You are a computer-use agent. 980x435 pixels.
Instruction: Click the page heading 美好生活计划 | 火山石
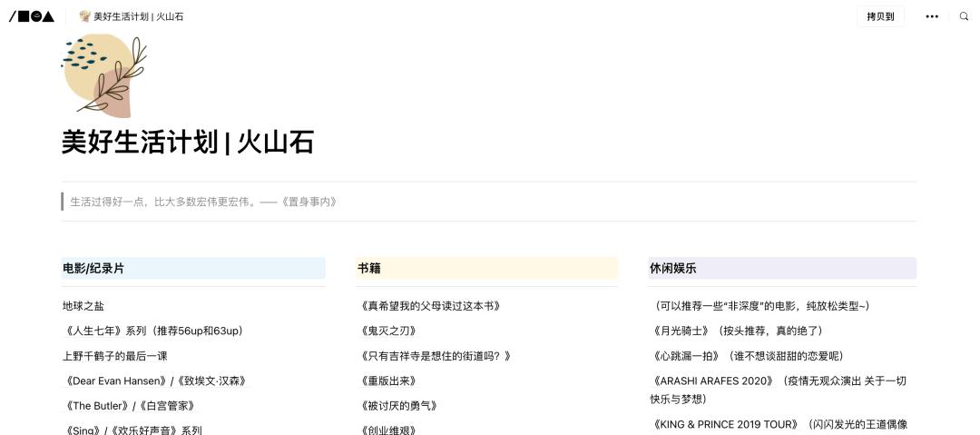tap(188, 142)
